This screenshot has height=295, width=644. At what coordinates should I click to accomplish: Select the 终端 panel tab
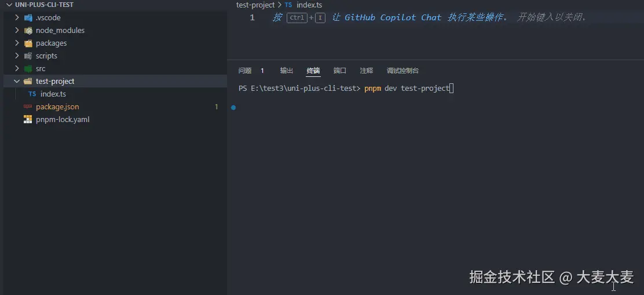click(313, 71)
